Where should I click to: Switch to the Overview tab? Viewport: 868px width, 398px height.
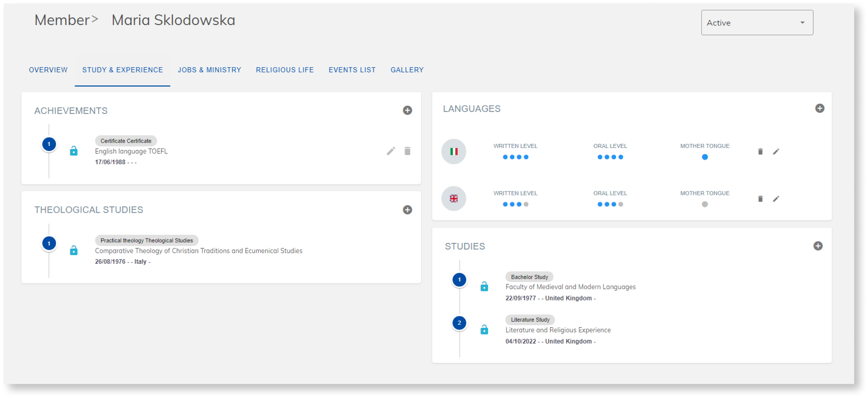click(48, 70)
